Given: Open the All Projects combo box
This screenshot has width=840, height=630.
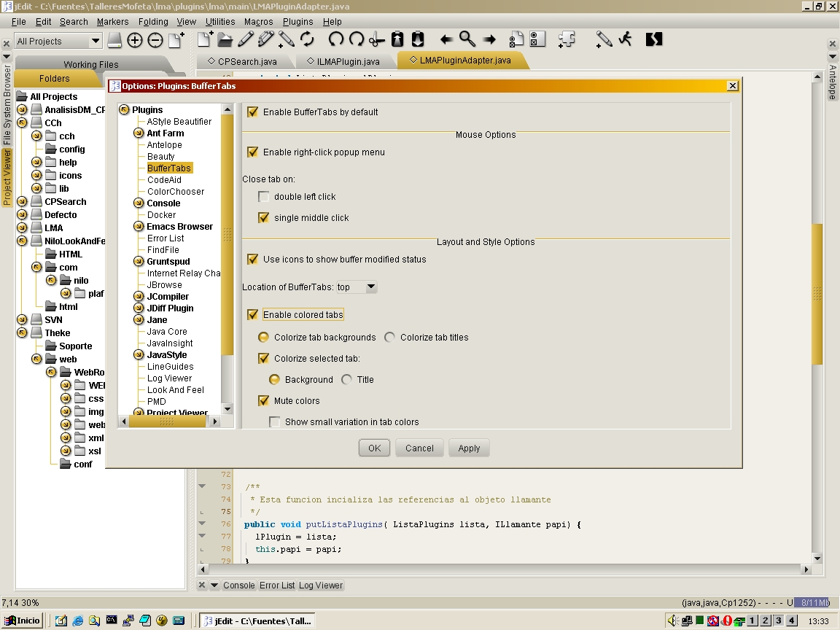Looking at the screenshot, I should (58, 42).
